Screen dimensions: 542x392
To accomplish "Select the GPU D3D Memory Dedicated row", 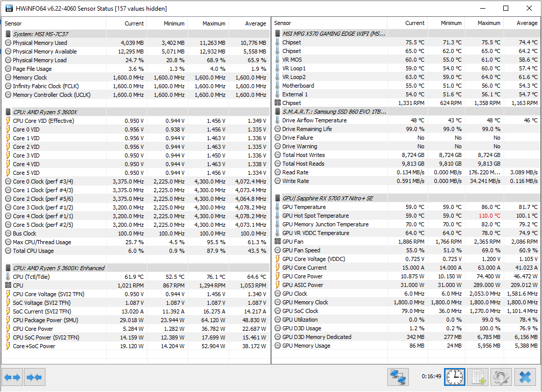I will point(406,337).
